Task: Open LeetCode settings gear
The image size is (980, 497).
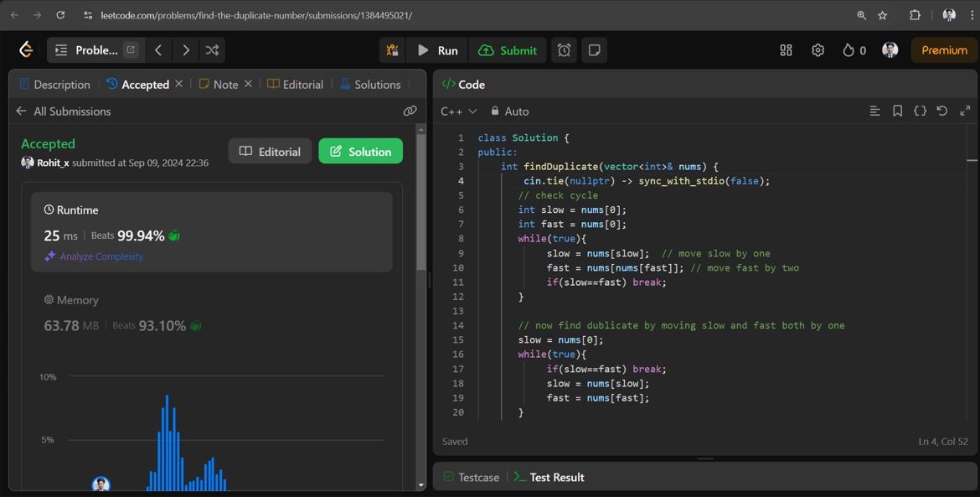Action: (818, 50)
